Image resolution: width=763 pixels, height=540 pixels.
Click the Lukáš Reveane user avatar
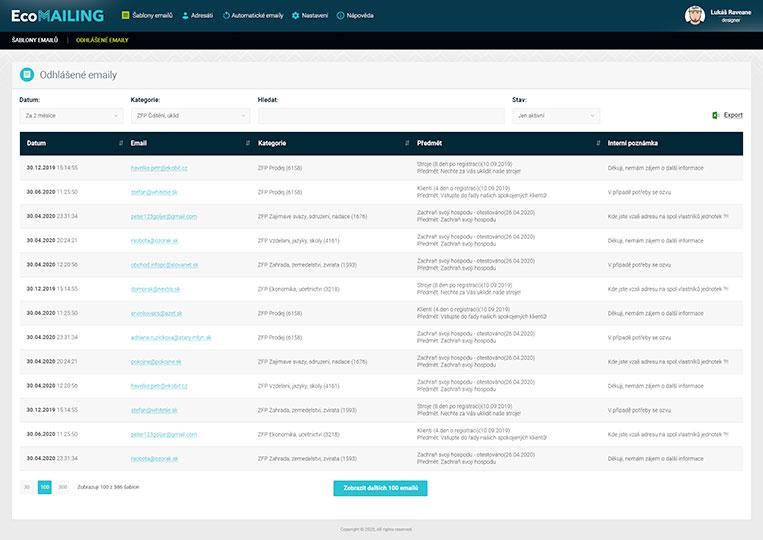tap(695, 15)
